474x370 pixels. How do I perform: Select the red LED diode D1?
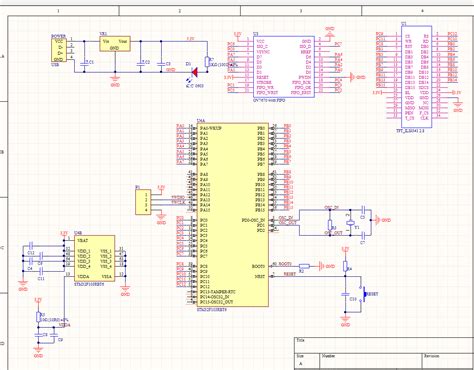pyautogui.click(x=194, y=72)
